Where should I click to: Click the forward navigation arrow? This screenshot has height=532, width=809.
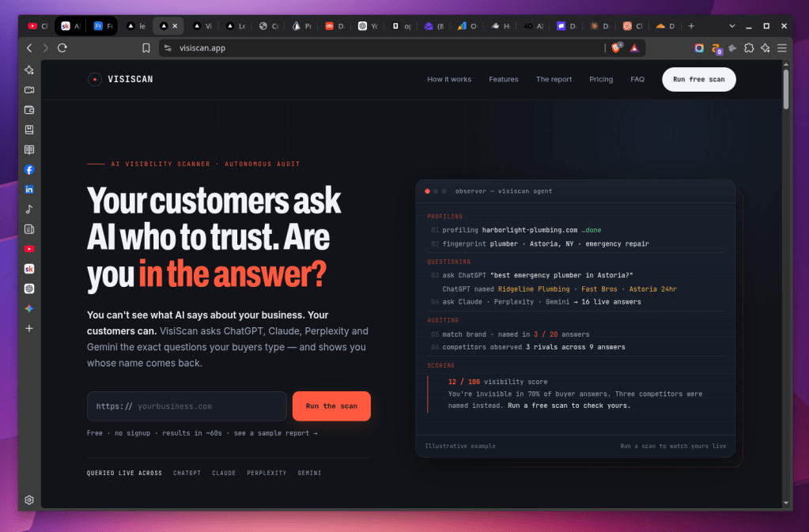(x=45, y=48)
